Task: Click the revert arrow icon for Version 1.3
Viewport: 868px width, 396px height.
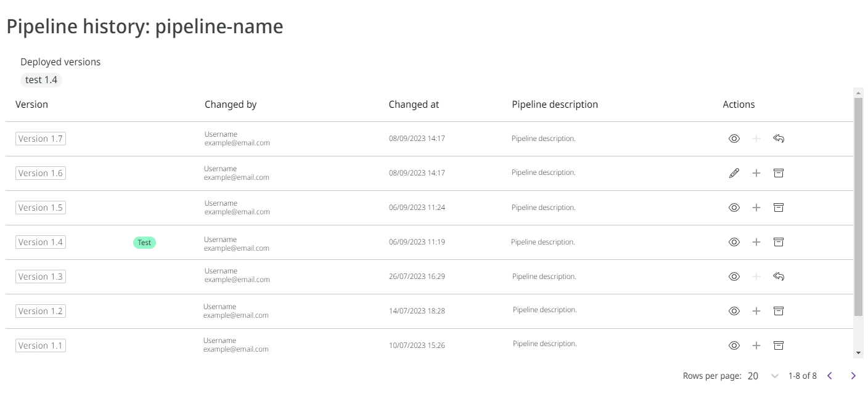Action: 779,277
